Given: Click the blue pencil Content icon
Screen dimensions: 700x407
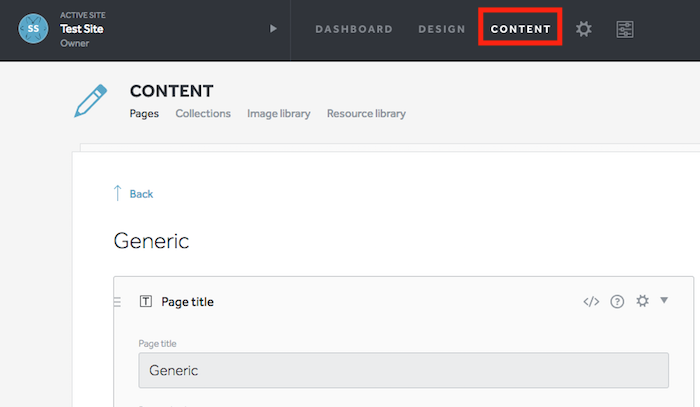Looking at the screenshot, I should pos(91,101).
